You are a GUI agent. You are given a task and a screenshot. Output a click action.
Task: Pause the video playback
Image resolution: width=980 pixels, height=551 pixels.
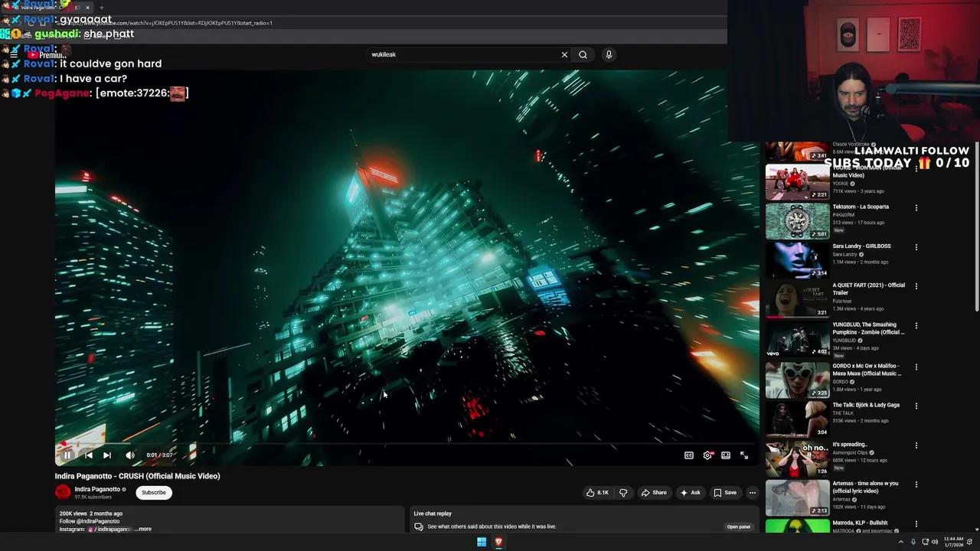67,455
